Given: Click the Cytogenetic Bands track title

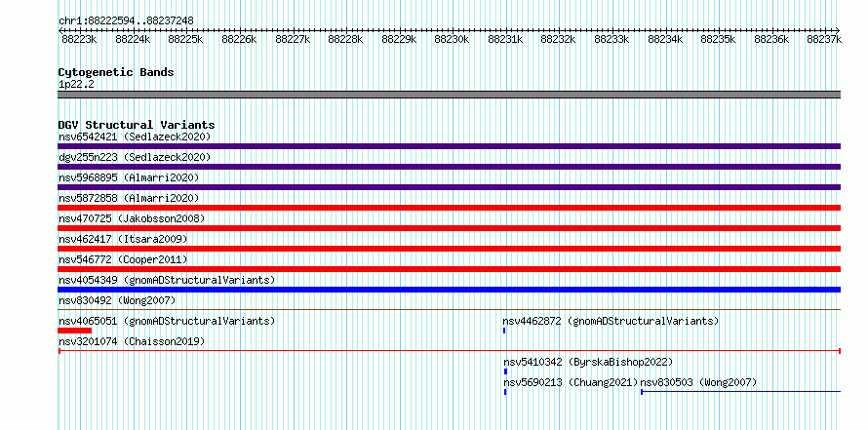Looking at the screenshot, I should (x=116, y=72).
